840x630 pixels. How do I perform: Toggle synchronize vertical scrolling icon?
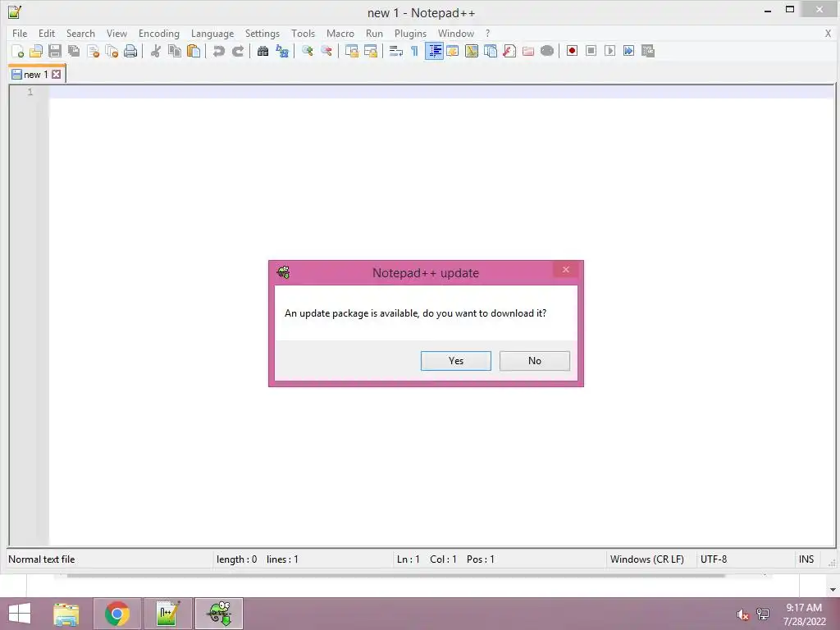(x=351, y=51)
